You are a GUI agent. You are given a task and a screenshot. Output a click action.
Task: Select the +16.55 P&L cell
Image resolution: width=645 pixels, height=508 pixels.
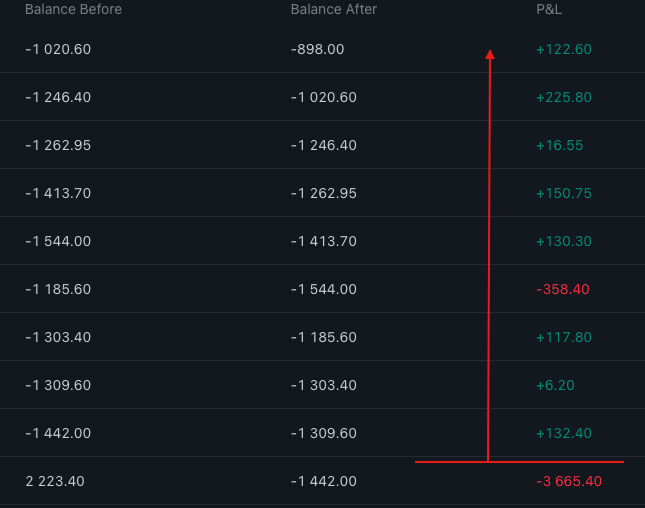pos(560,145)
